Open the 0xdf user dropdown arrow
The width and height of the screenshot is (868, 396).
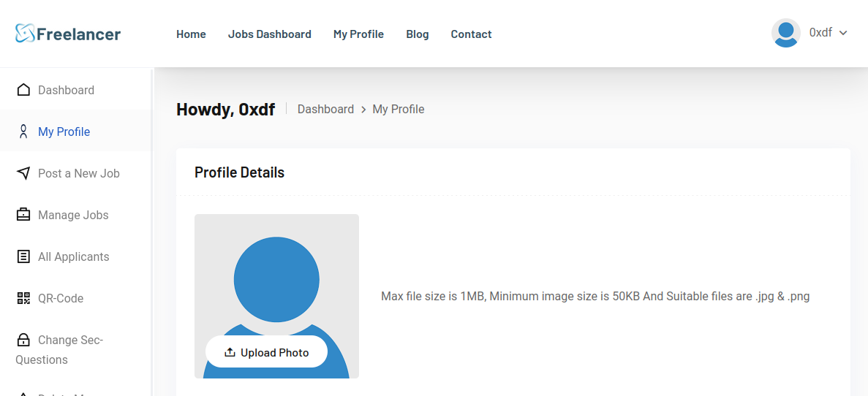[843, 33]
